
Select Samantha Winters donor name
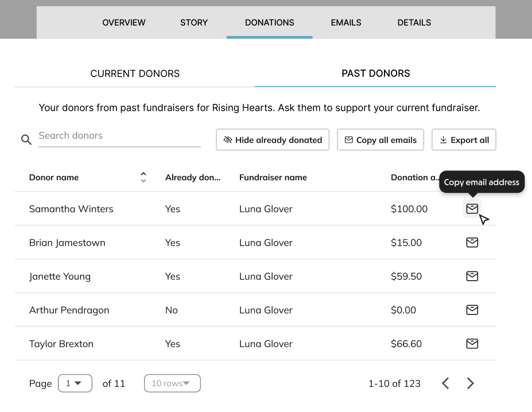(71, 209)
